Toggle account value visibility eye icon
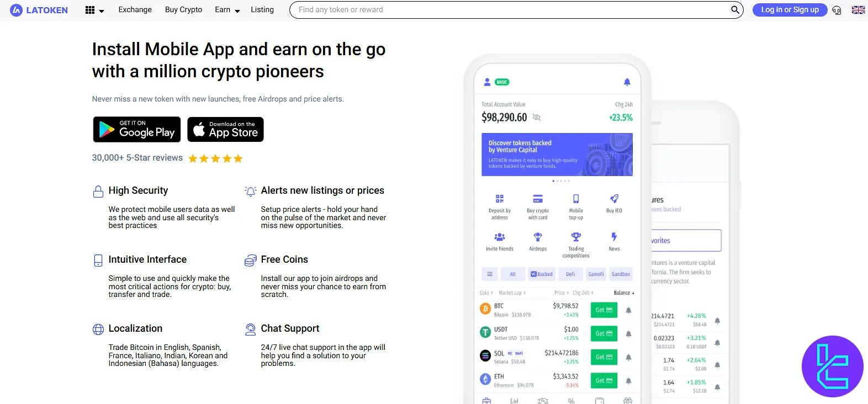This screenshot has width=868, height=404. [536, 118]
